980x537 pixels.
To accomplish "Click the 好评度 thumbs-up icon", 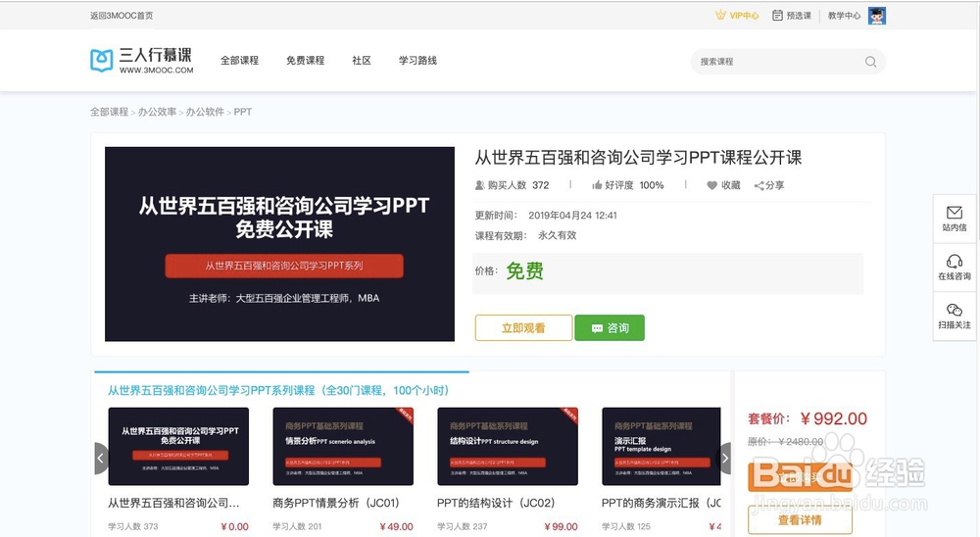I will coord(597,185).
